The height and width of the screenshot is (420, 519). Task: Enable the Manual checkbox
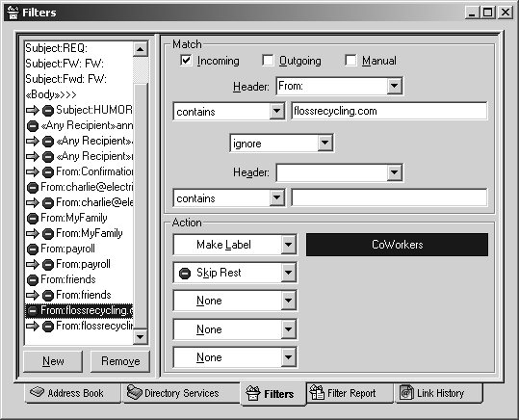350,61
